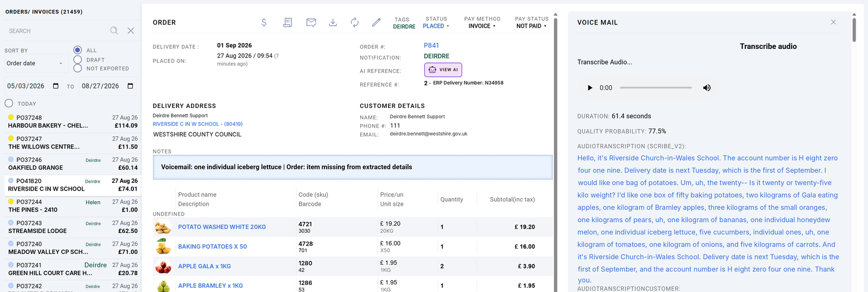Mute the audio with speaker icon
The width and height of the screenshot is (868, 292).
[x=707, y=87]
